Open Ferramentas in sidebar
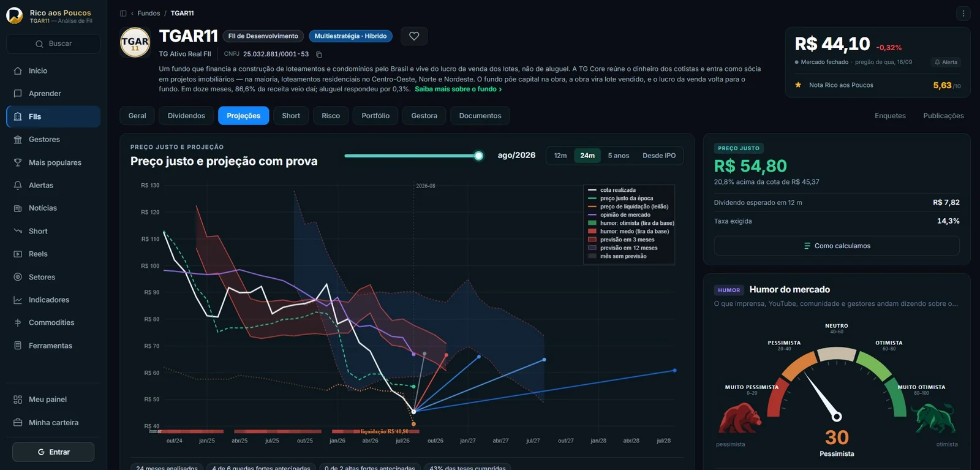This screenshot has height=470, width=980. click(53, 346)
